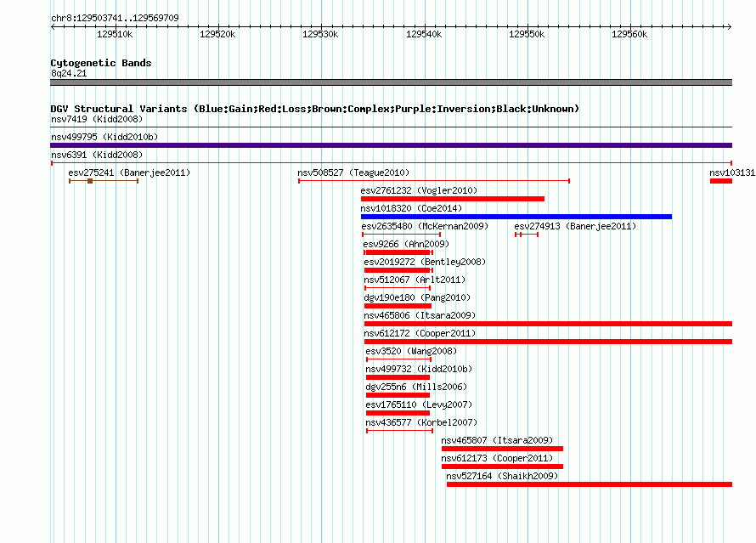This screenshot has width=756, height=543.
Task: Click the 129550k ruler tick label
Action: click(x=527, y=34)
